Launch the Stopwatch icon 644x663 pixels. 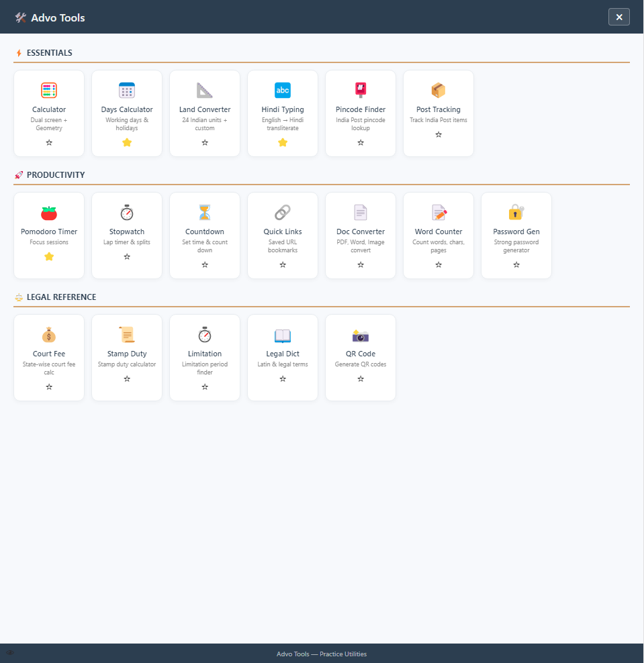(x=127, y=213)
